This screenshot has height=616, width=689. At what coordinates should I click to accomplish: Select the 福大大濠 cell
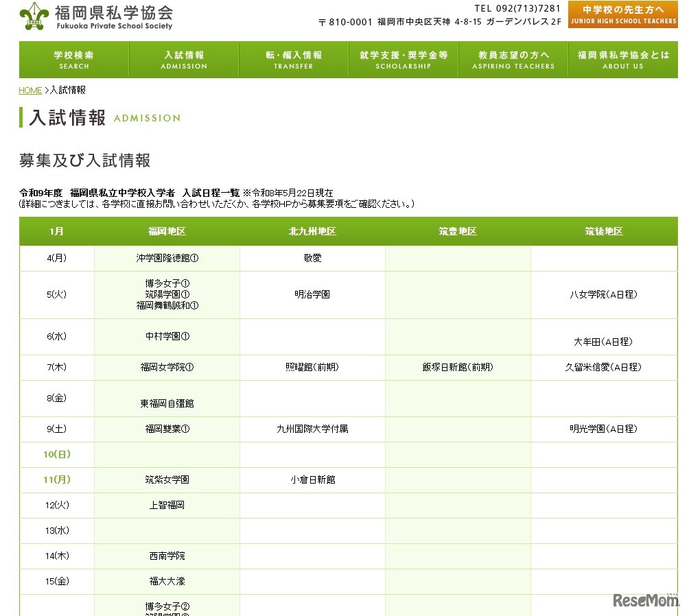(167, 582)
